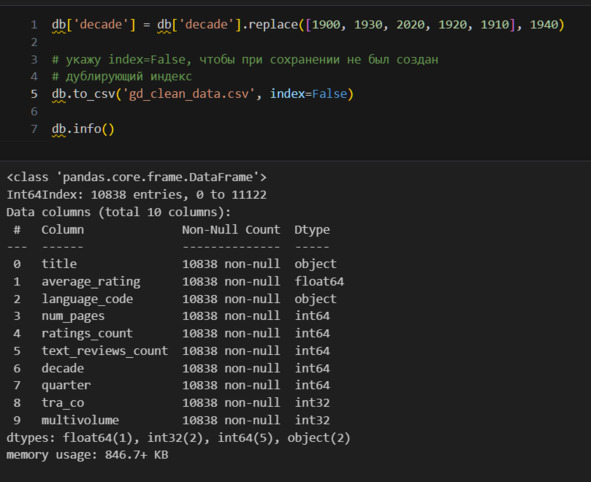Click the 'tra_co' column name

63,403
